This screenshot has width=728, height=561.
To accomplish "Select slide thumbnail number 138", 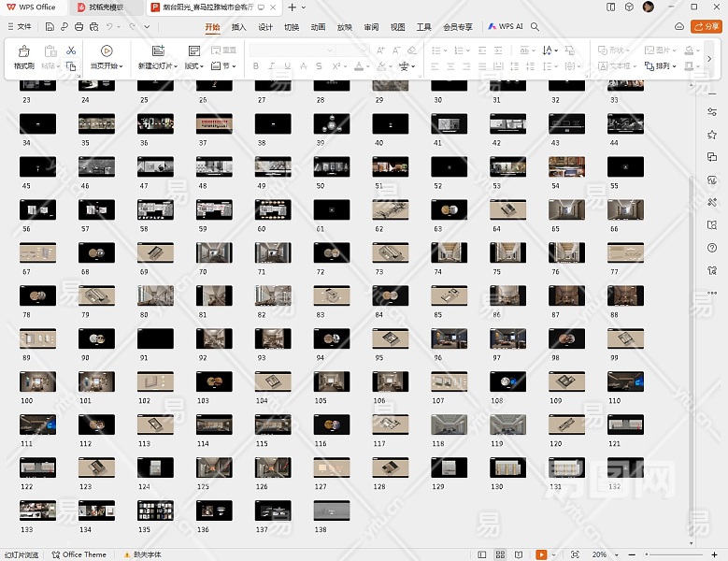I will coord(330,510).
